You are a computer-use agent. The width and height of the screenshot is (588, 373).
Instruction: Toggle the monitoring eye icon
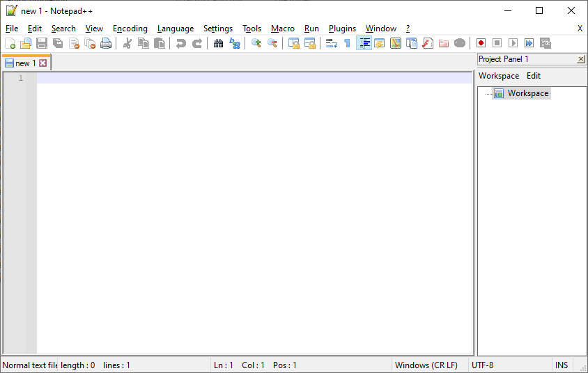(x=460, y=43)
